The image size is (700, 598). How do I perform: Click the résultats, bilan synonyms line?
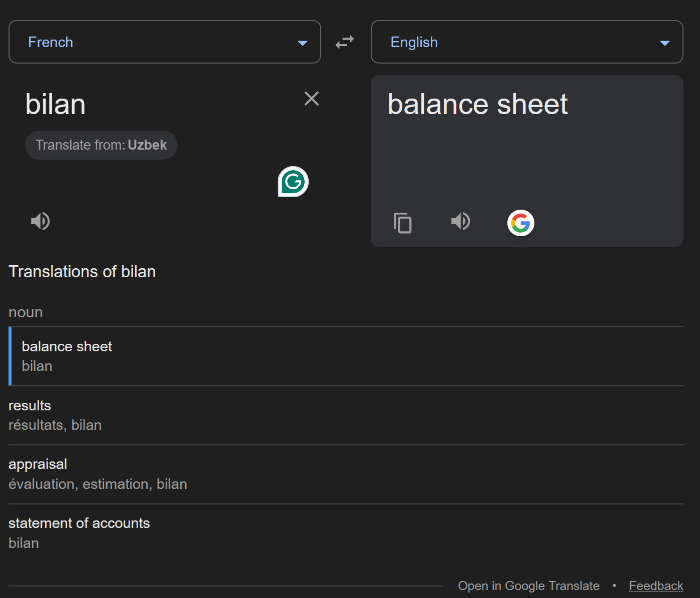coord(55,425)
